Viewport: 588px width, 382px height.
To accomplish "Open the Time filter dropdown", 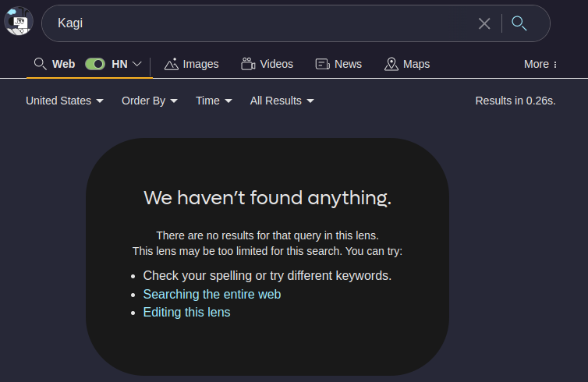I will click(x=214, y=101).
